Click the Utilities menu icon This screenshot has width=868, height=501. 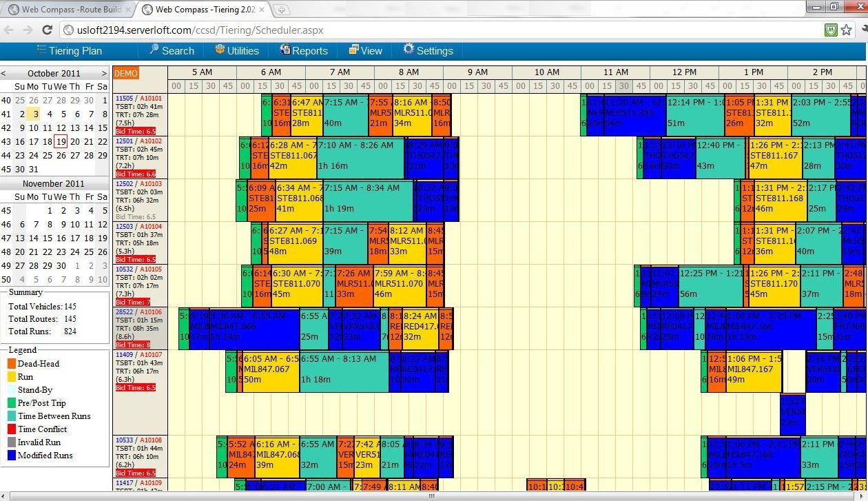point(220,50)
